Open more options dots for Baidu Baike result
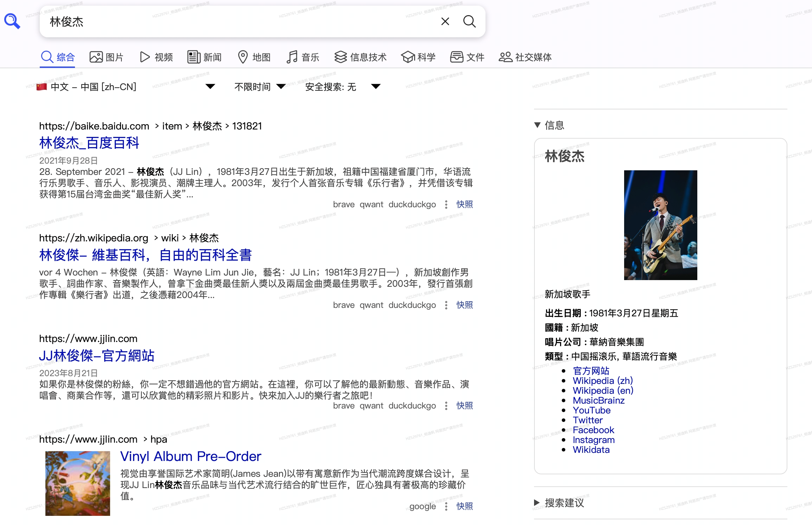Screen dimensions: 812x525 [446, 204]
